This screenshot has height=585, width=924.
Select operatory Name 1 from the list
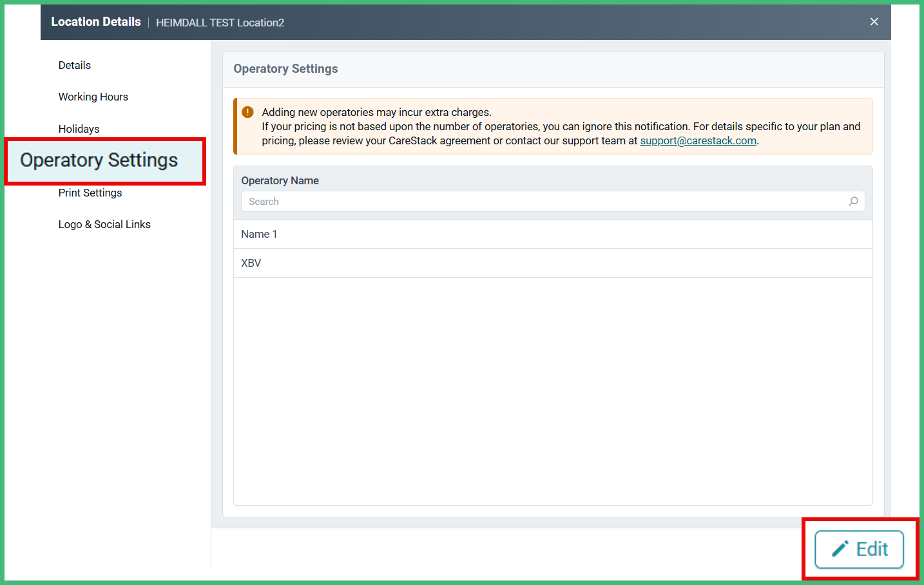tap(259, 233)
